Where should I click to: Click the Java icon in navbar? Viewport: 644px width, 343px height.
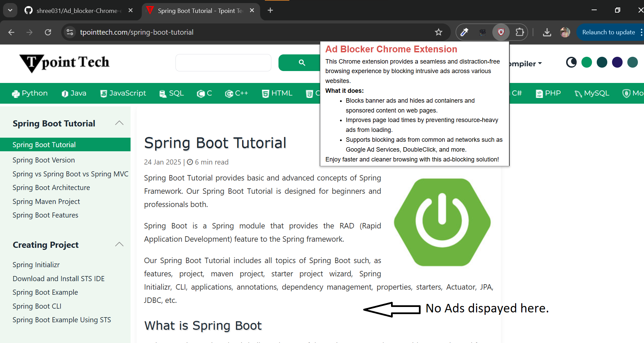coord(65,94)
